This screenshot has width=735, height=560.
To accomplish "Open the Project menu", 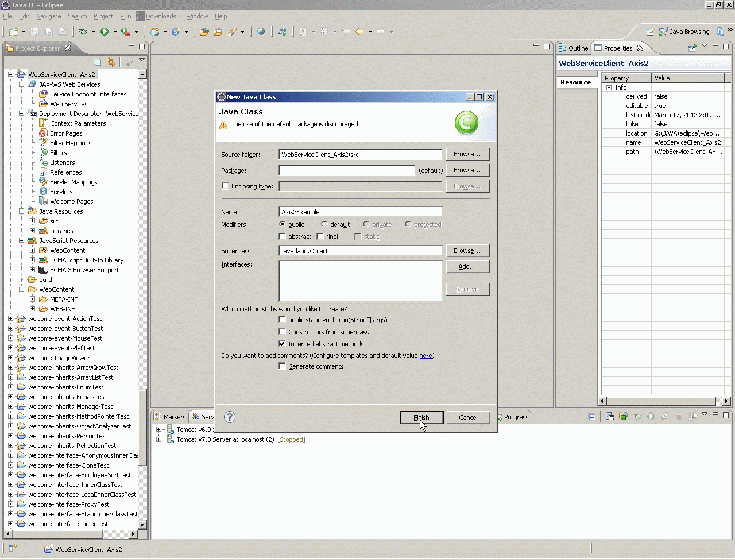I will pyautogui.click(x=103, y=16).
